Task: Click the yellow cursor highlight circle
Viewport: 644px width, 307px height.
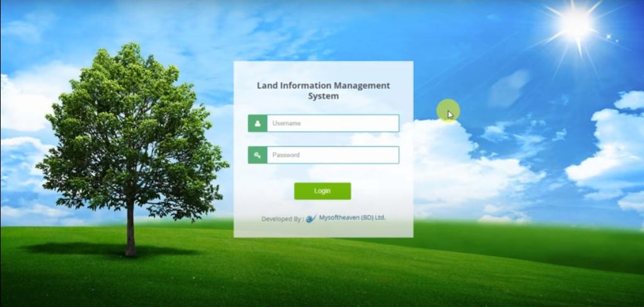Action: coord(448,112)
